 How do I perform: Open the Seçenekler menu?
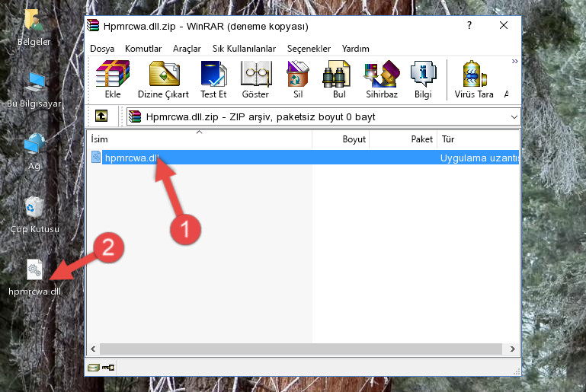(309, 49)
